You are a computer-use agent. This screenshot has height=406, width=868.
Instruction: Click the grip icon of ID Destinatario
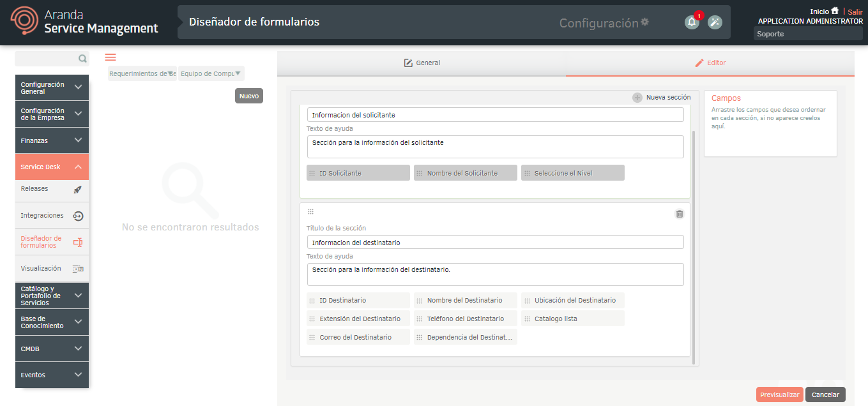[312, 300]
